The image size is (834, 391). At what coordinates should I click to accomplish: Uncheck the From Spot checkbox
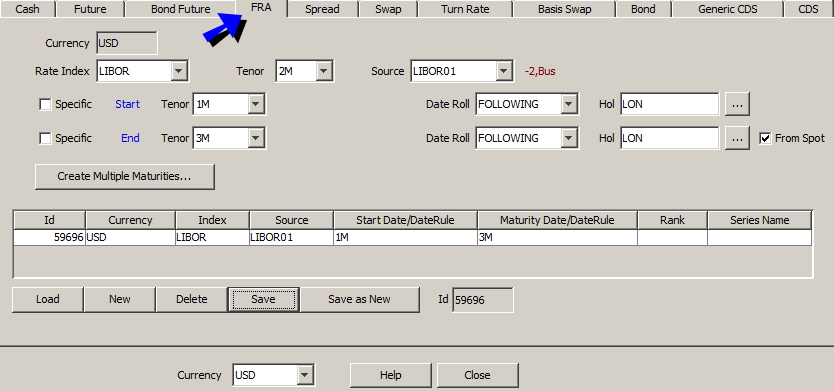point(765,138)
